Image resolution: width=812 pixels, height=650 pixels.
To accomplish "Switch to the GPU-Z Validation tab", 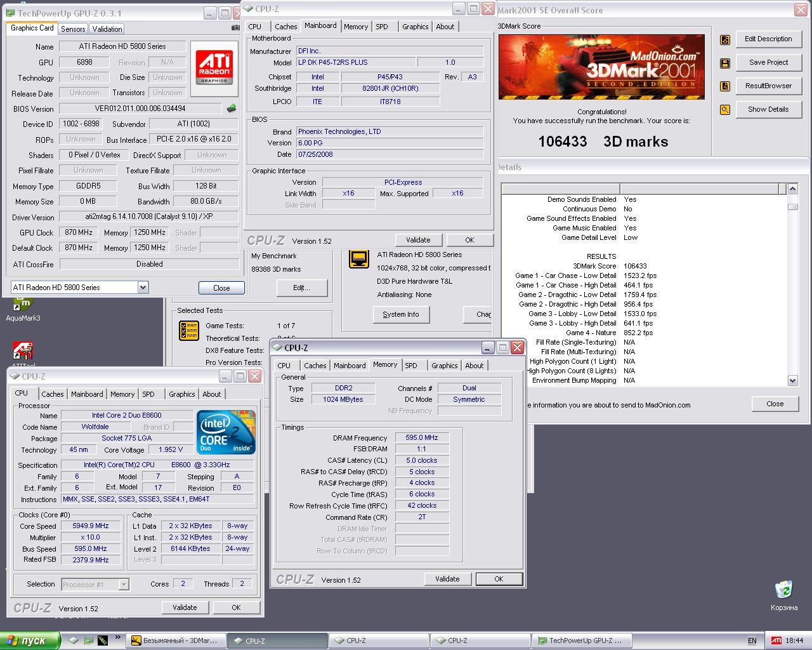I will click(x=107, y=29).
